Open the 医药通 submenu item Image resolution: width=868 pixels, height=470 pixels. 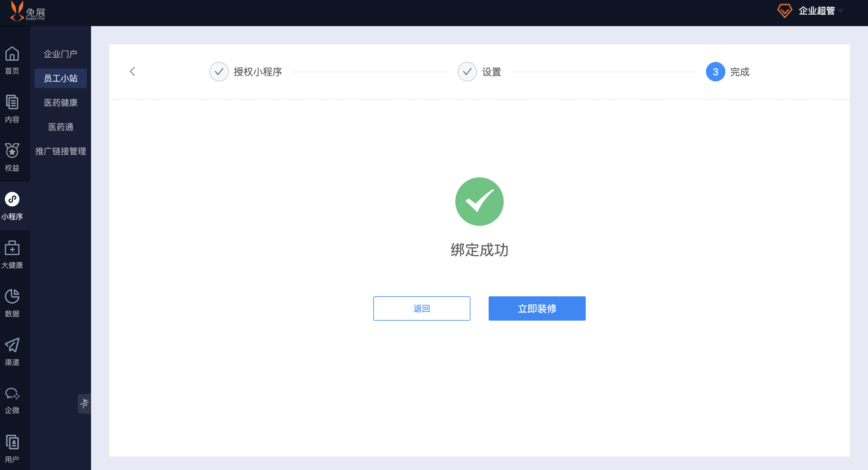click(61, 127)
